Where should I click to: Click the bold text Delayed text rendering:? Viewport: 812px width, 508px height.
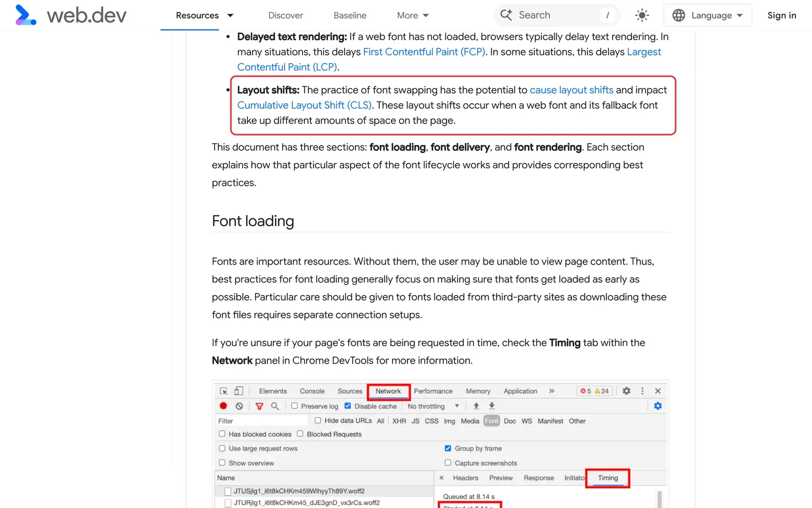click(292, 37)
